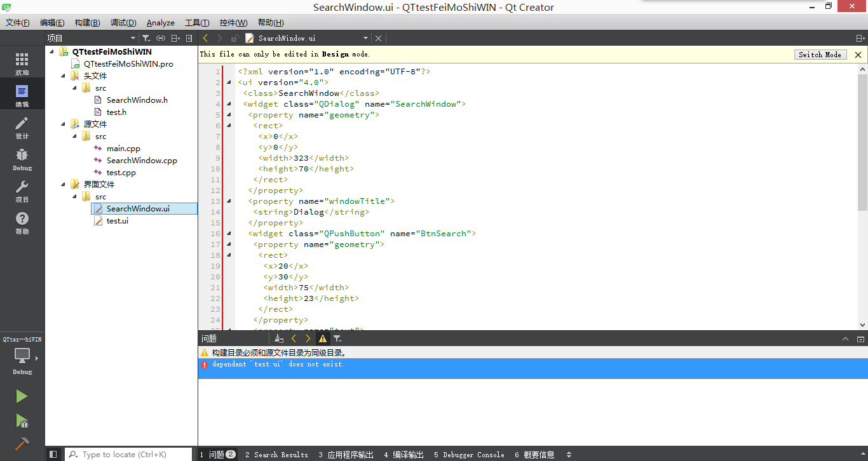Collapse the 源文件 folder

click(64, 124)
